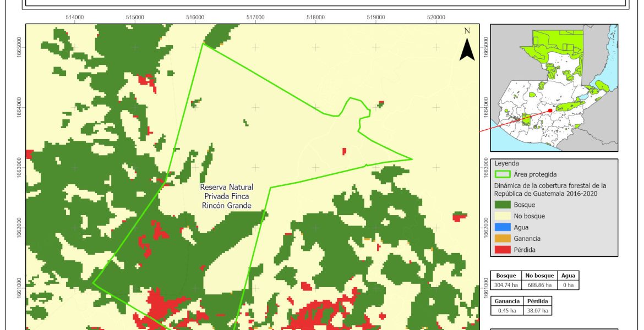This screenshot has height=330, width=644.
Task: Select the Pérdida 38.07 ha table cell
Action: click(537, 311)
